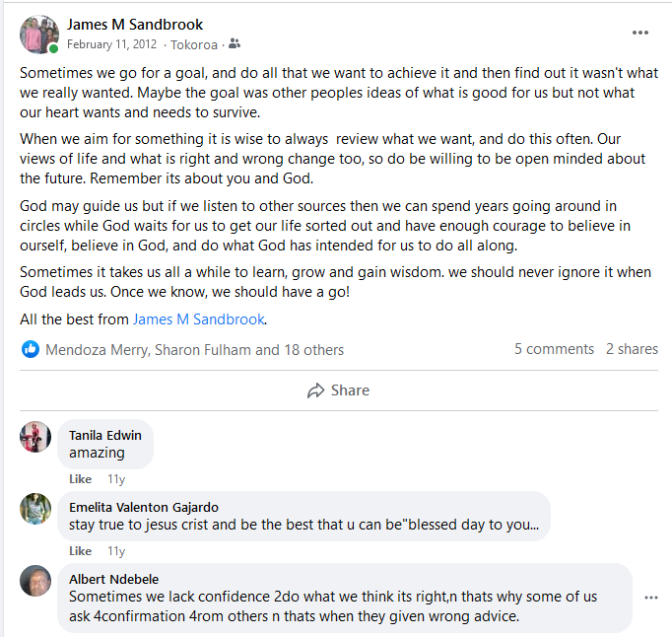Like Tanila Edwin's comment
The width and height of the screenshot is (672, 637).
(80, 479)
